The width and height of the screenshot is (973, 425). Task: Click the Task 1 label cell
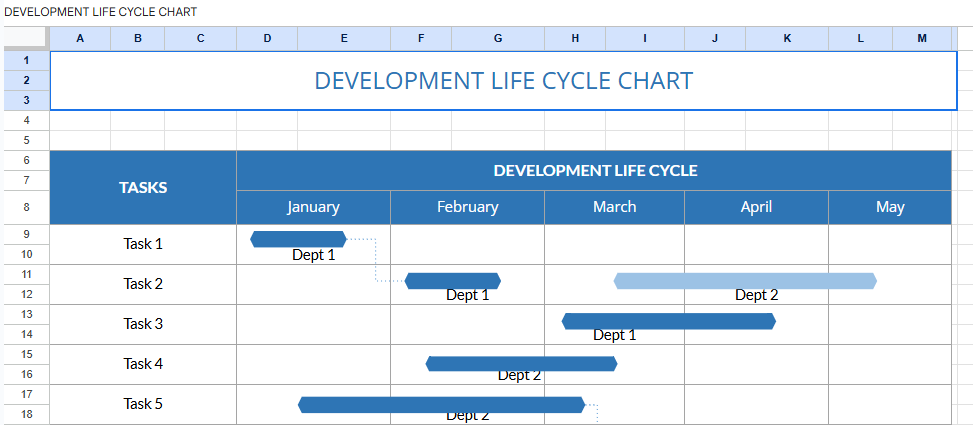coord(143,244)
